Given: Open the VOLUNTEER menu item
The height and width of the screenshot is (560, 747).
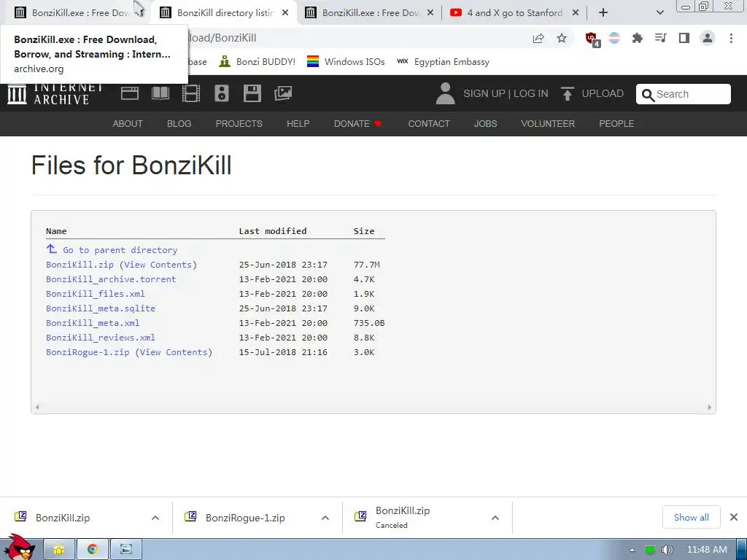Looking at the screenshot, I should pyautogui.click(x=548, y=124).
